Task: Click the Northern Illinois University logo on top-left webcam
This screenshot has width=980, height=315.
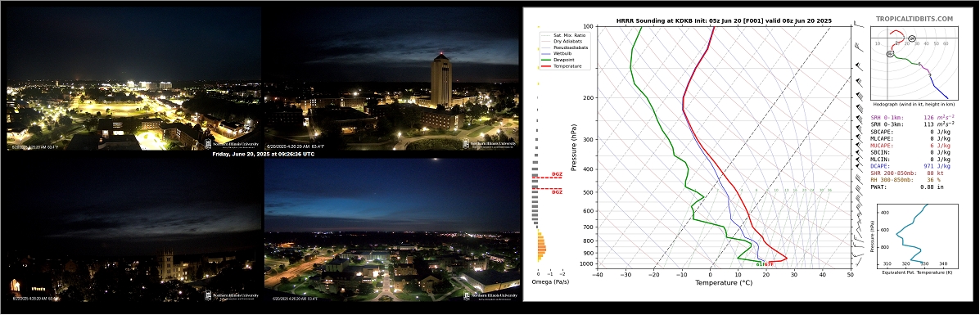Action: click(231, 144)
